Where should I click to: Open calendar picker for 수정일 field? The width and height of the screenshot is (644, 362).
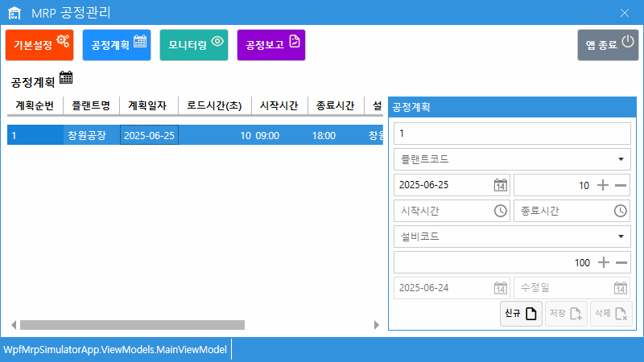(x=620, y=288)
